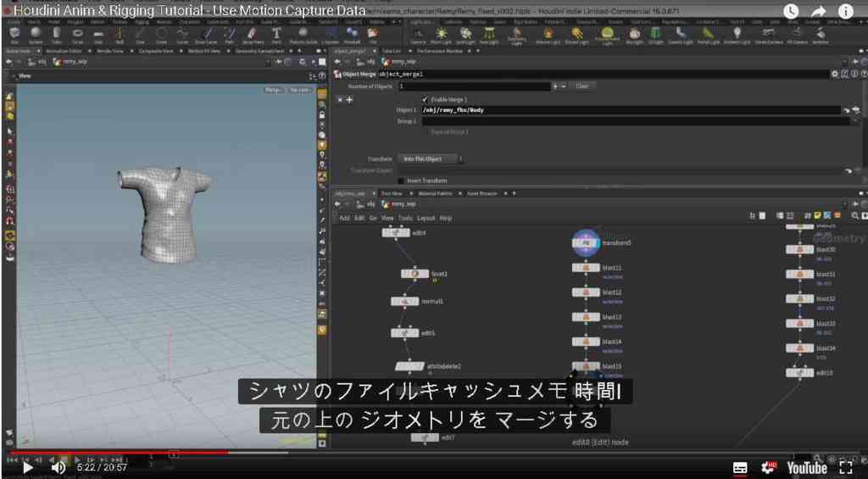
Task: Select the Null shelf tool
Action: (120, 34)
